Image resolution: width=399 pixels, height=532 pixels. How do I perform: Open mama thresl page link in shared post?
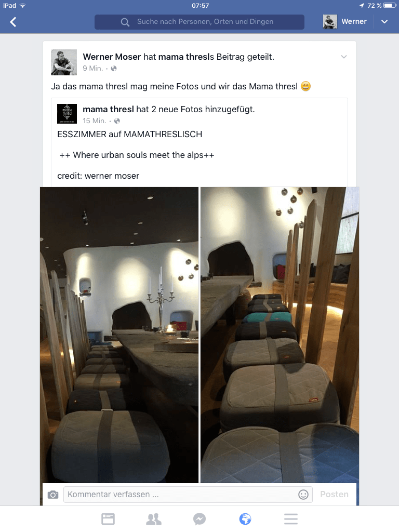[108, 109]
